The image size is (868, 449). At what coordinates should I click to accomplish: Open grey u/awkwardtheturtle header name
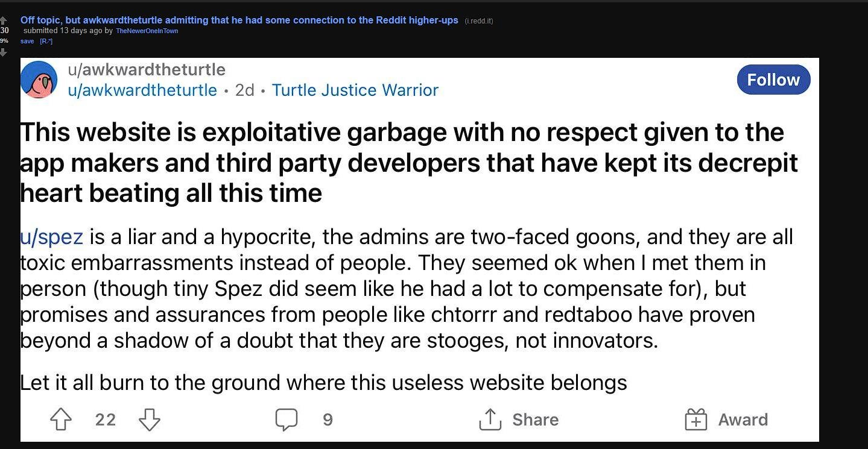coord(147,69)
